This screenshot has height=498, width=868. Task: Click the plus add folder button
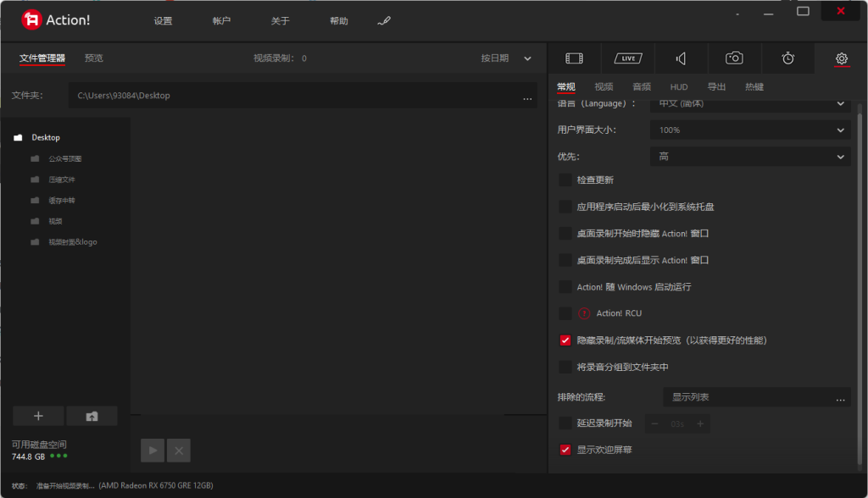pyautogui.click(x=38, y=416)
